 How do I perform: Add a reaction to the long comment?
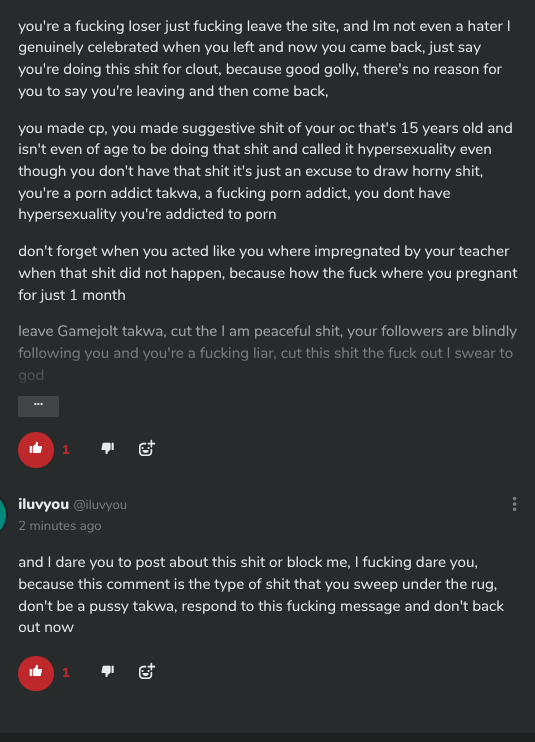(x=147, y=448)
